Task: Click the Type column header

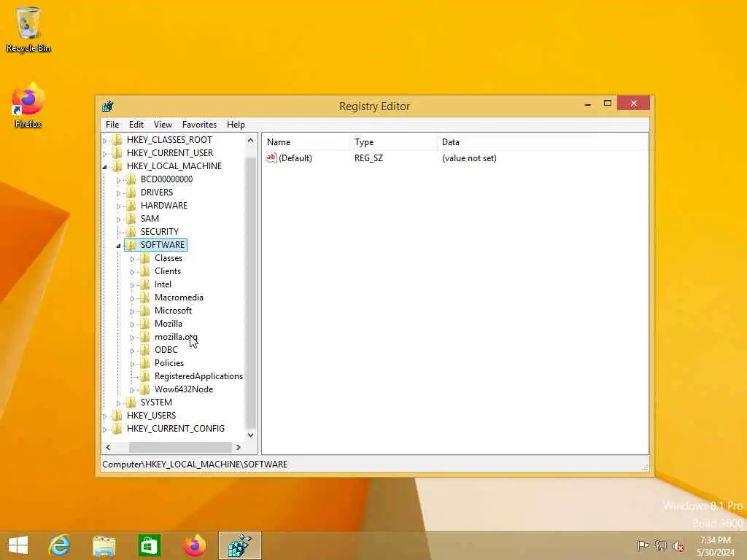Action: click(393, 142)
